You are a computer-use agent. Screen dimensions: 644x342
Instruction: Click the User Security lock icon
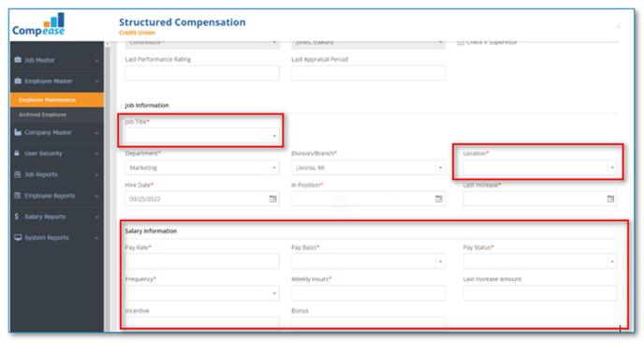17,154
